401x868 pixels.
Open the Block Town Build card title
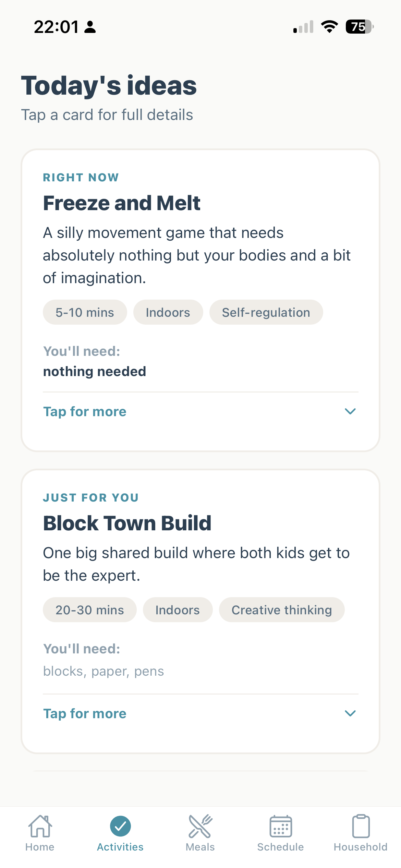(127, 523)
